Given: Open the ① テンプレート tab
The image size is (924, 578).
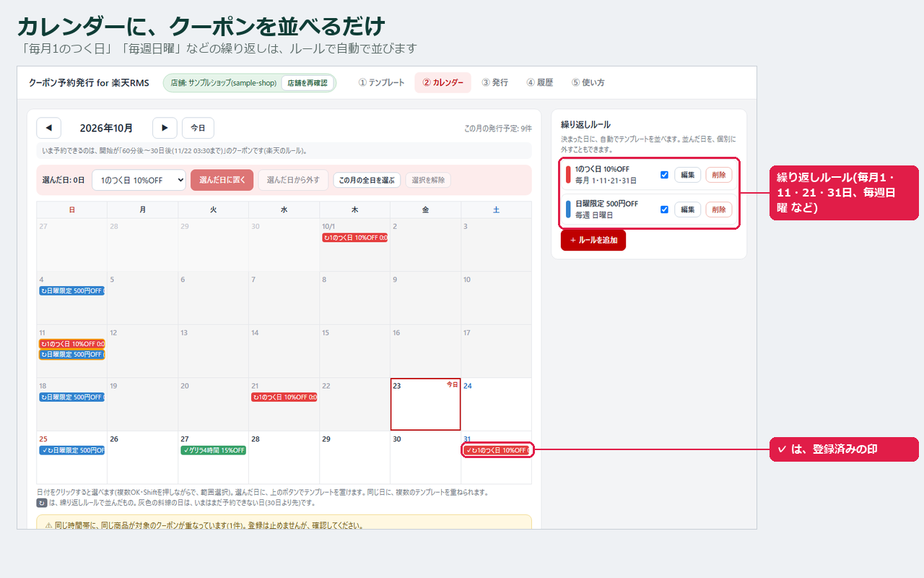Looking at the screenshot, I should click(382, 83).
